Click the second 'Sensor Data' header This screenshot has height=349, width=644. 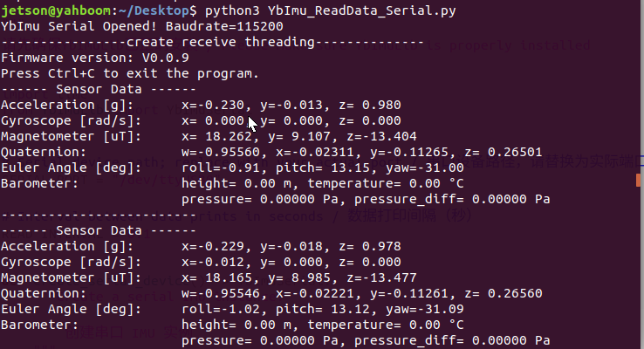pos(99,230)
